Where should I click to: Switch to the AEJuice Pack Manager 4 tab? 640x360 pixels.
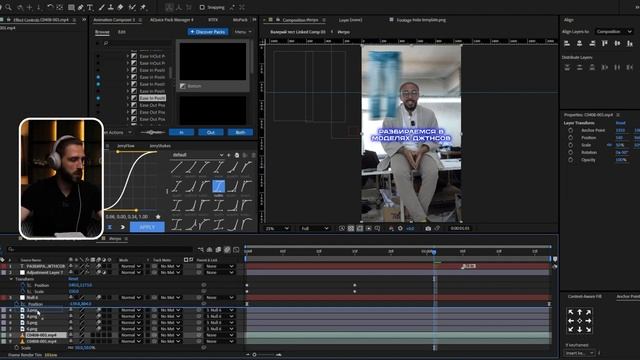pos(171,20)
